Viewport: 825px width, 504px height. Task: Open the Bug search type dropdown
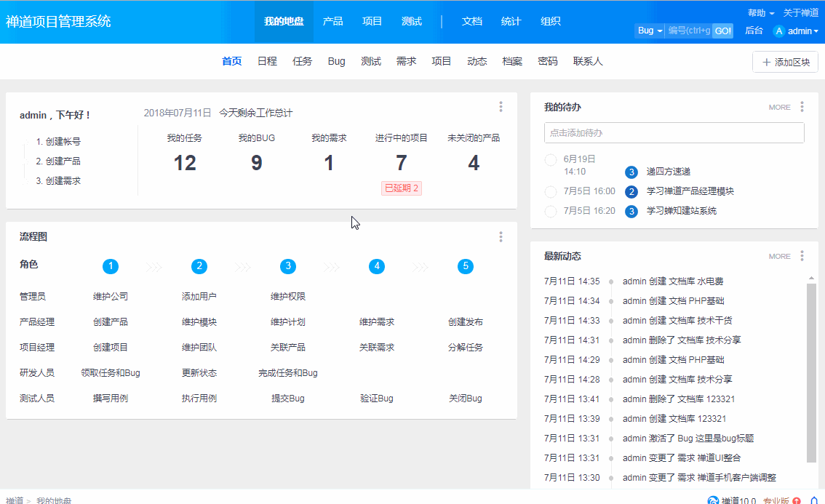coord(649,31)
